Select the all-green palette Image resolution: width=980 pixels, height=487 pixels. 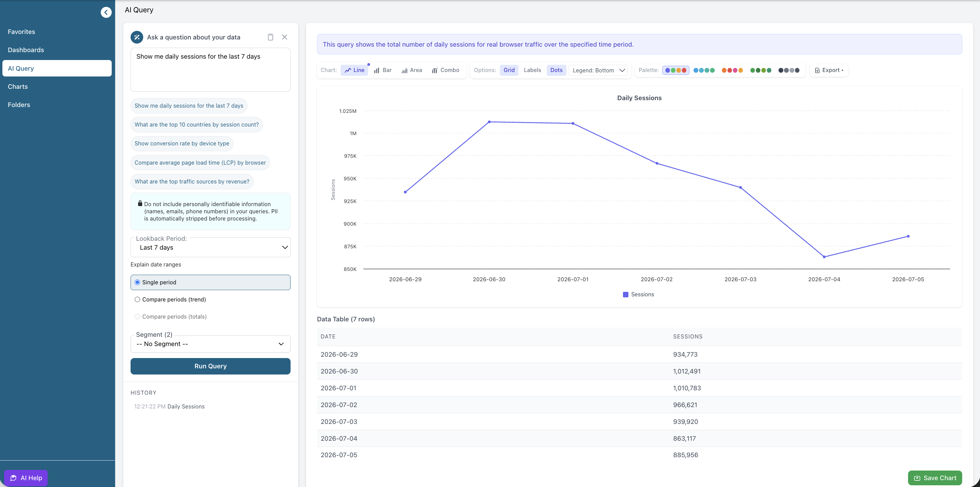click(760, 70)
